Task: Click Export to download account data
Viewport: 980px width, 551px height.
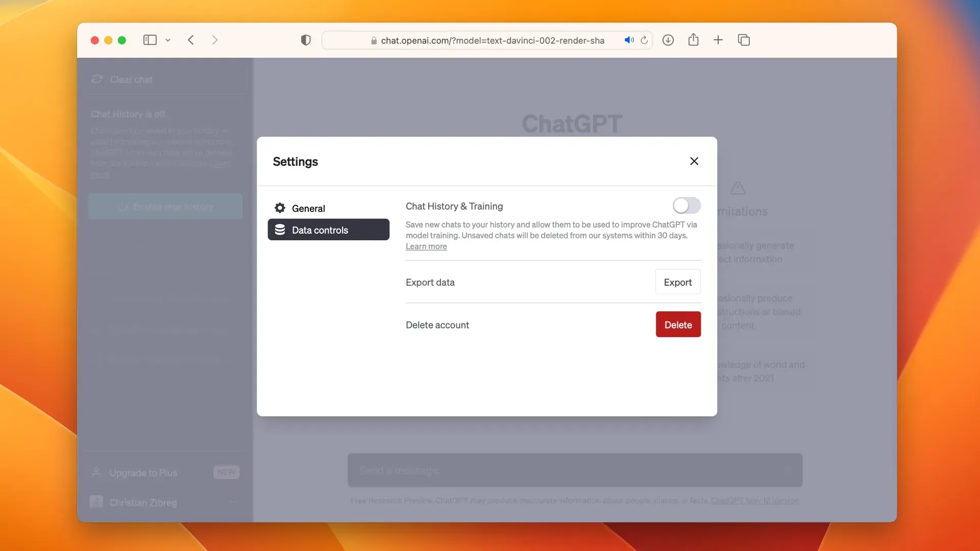Action: (x=678, y=281)
